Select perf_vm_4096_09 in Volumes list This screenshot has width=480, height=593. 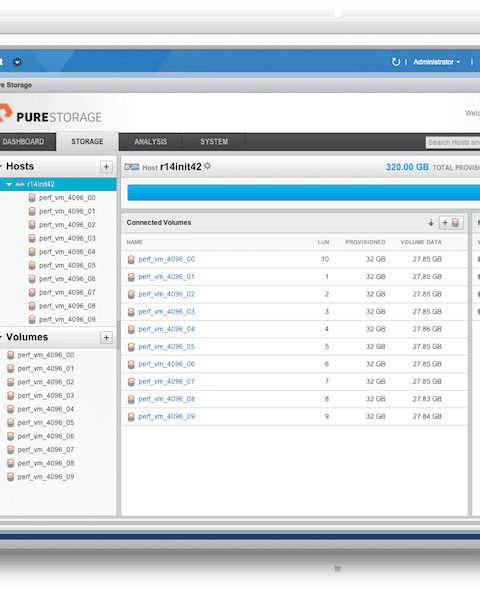(x=46, y=477)
